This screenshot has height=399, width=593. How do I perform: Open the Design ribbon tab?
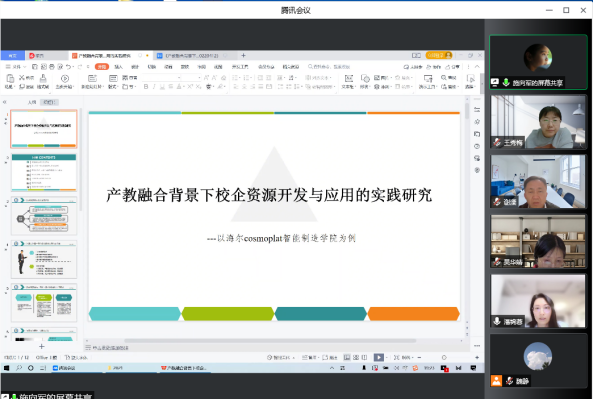(135, 67)
